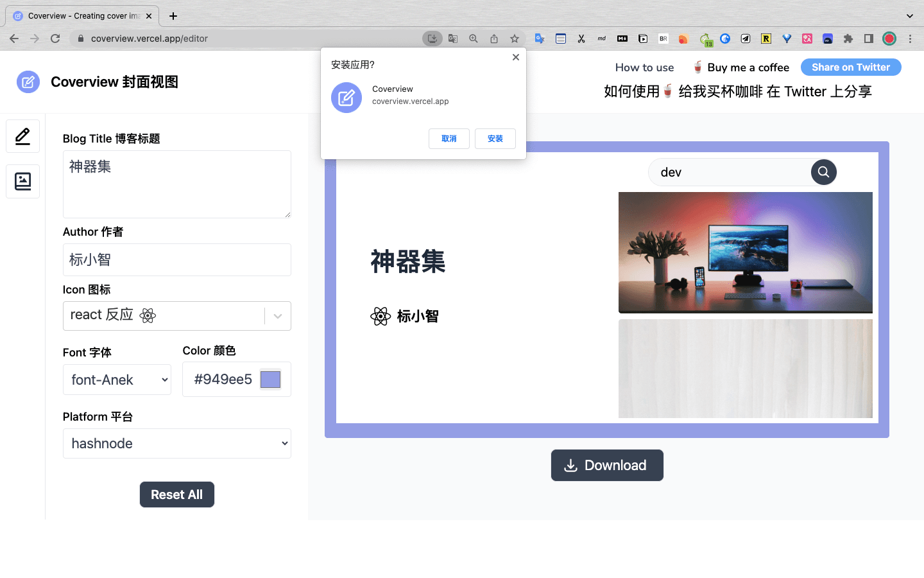This screenshot has width=924, height=578.
Task: Bookmark this page with the star icon
Action: point(515,39)
